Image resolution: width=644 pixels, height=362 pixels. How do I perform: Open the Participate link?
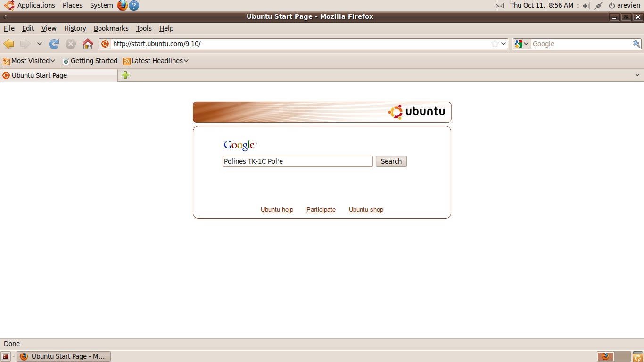click(x=321, y=210)
